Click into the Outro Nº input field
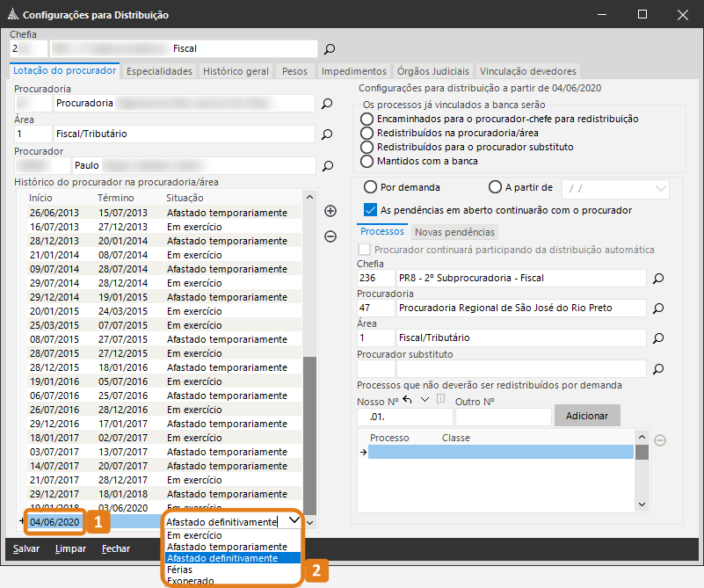704x588 pixels. tap(503, 417)
